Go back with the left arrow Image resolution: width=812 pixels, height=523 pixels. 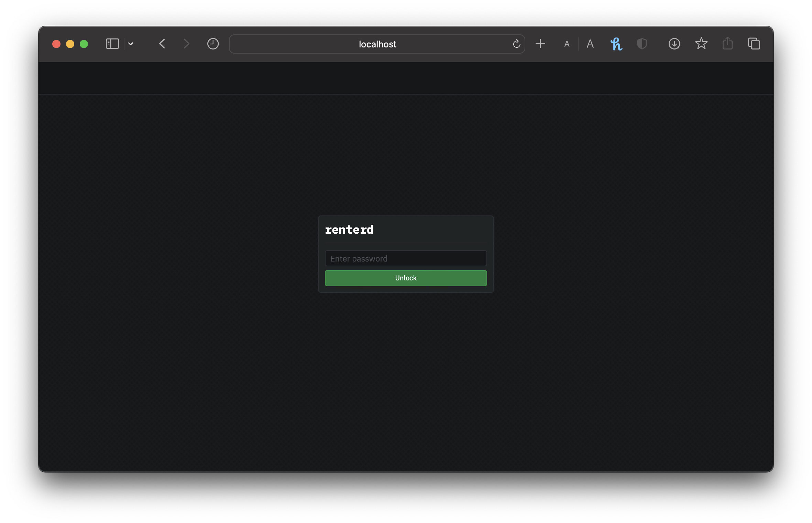162,44
